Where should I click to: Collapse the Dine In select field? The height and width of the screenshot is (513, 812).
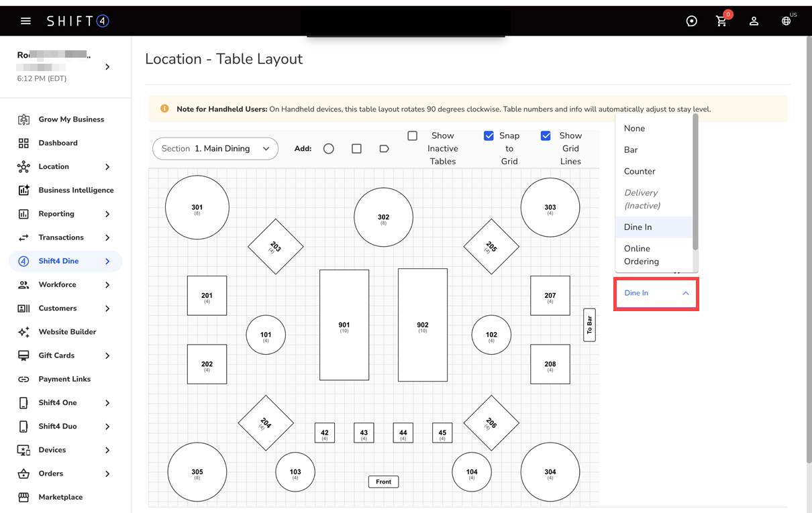tap(656, 294)
